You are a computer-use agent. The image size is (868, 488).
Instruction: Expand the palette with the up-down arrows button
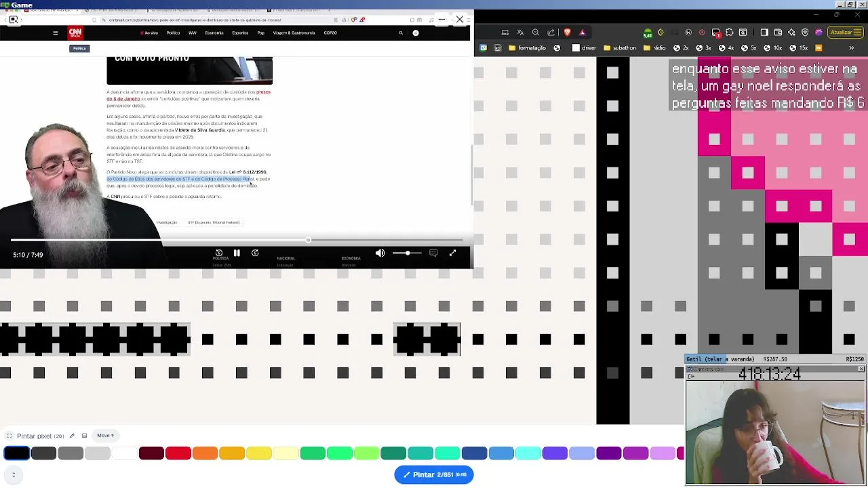(14, 474)
